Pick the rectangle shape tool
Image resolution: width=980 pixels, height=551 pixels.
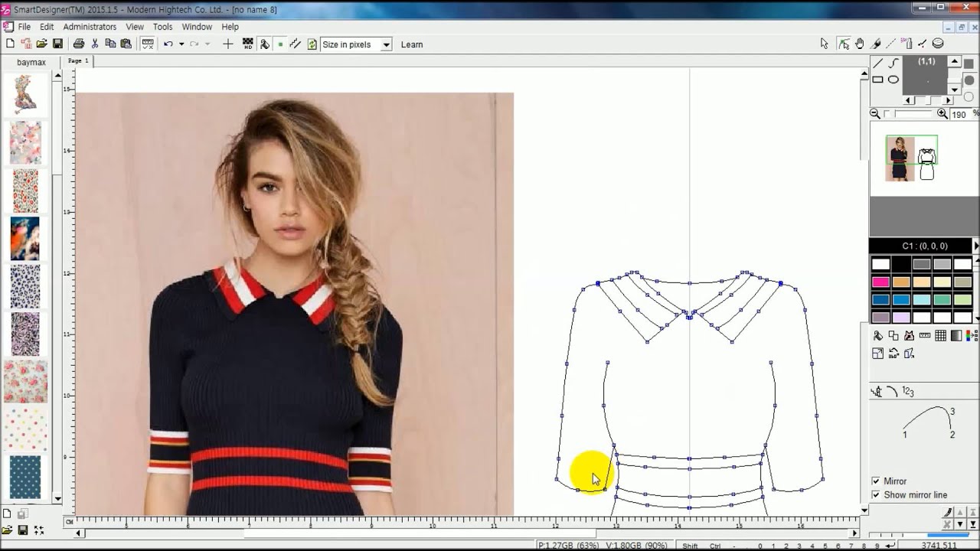878,79
